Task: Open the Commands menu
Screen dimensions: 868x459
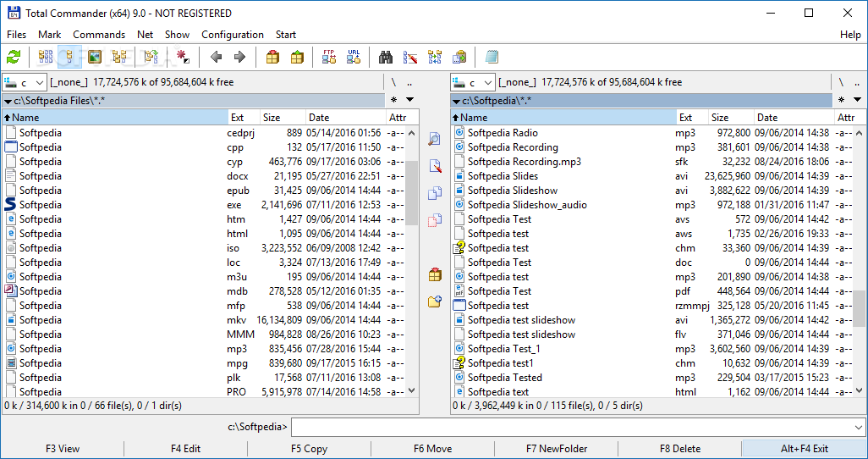Action: coord(99,35)
